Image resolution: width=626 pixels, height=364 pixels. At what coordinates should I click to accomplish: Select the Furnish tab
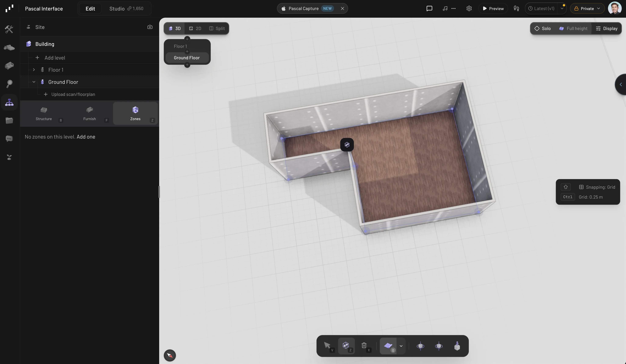(89, 114)
